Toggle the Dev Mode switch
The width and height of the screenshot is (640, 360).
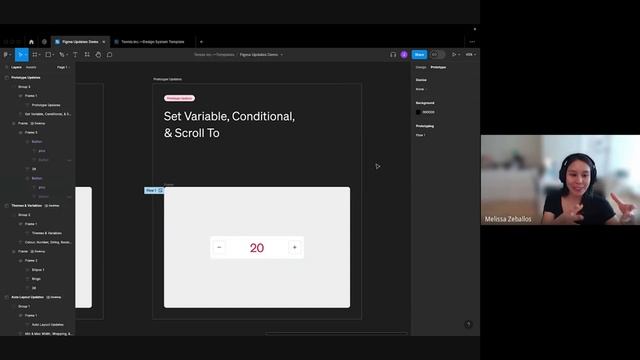click(437, 54)
